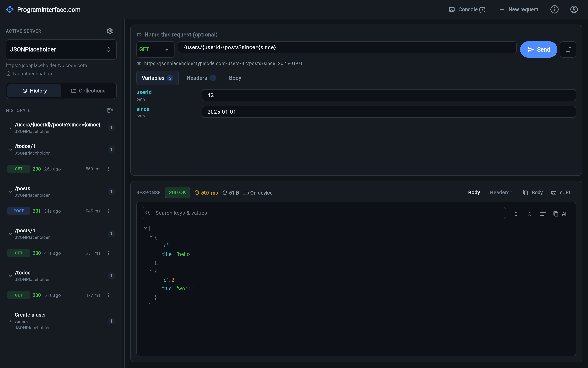Click the No authentication lock icon

click(x=8, y=73)
